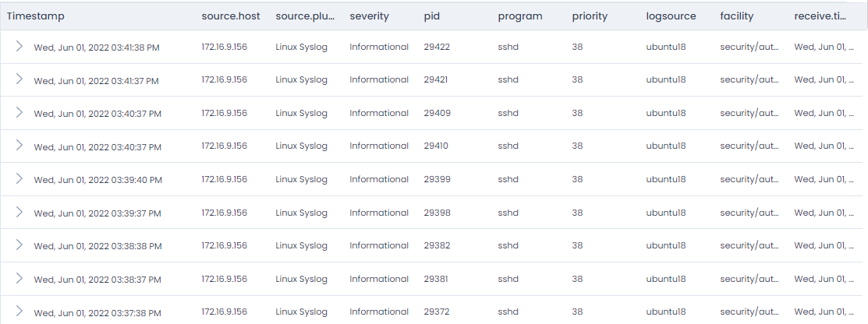868x324 pixels.
Task: Expand the log row with pid 29382
Action: click(x=19, y=245)
